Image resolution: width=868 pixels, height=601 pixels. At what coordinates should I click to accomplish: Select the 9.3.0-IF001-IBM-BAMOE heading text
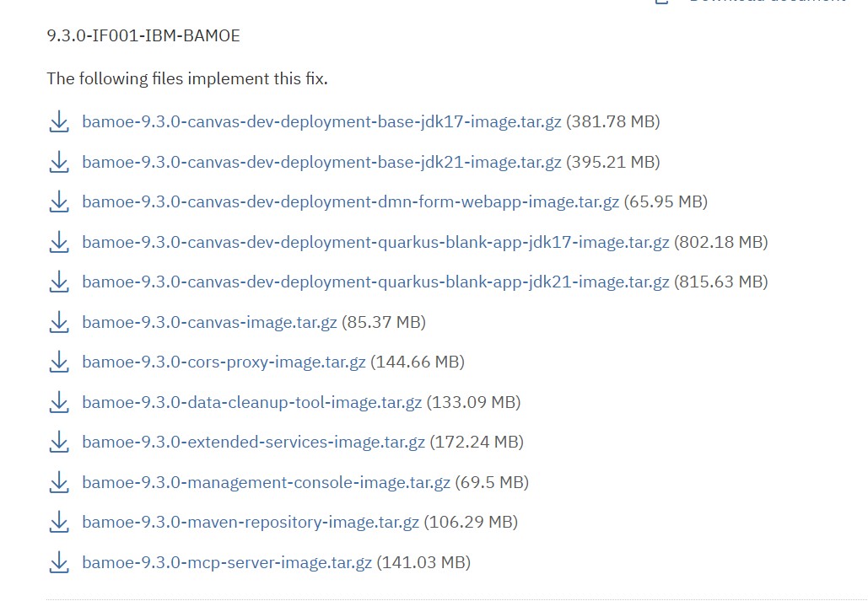point(143,36)
